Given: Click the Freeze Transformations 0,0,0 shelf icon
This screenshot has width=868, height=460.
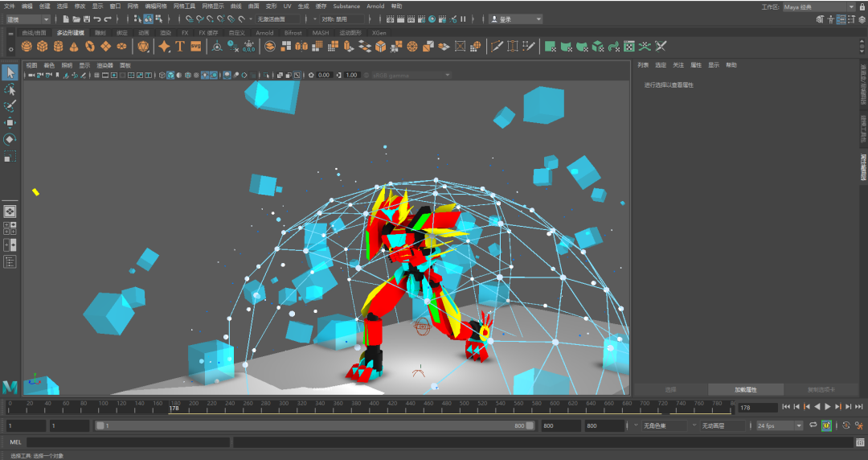Looking at the screenshot, I should pos(249,47).
